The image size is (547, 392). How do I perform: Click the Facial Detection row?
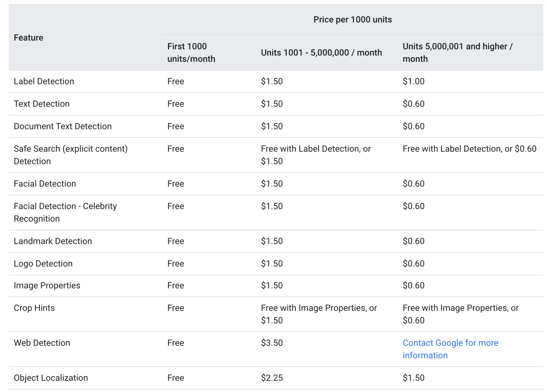45,184
